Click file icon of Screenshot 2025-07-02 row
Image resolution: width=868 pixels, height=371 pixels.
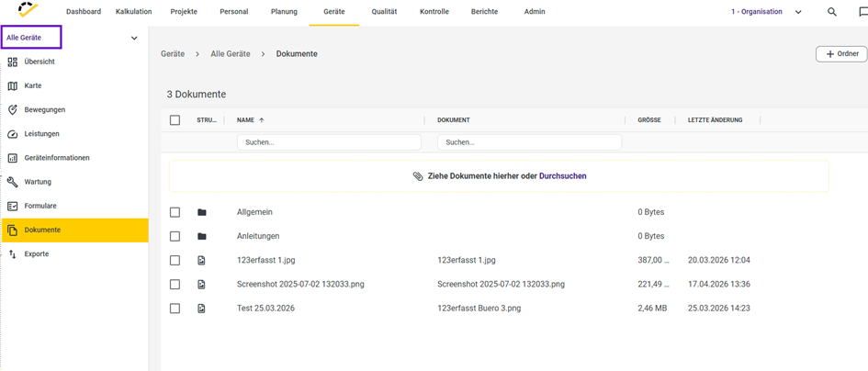tap(202, 285)
